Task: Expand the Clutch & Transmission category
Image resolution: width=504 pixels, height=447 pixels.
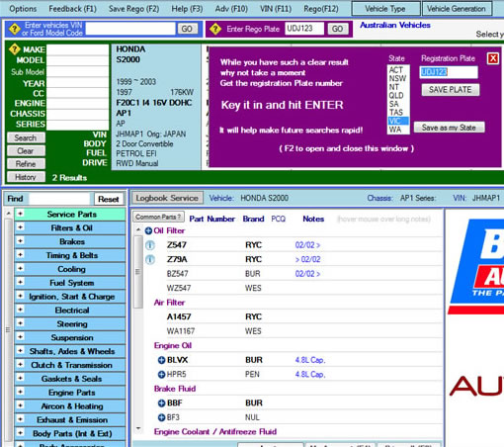Action: click(x=20, y=364)
